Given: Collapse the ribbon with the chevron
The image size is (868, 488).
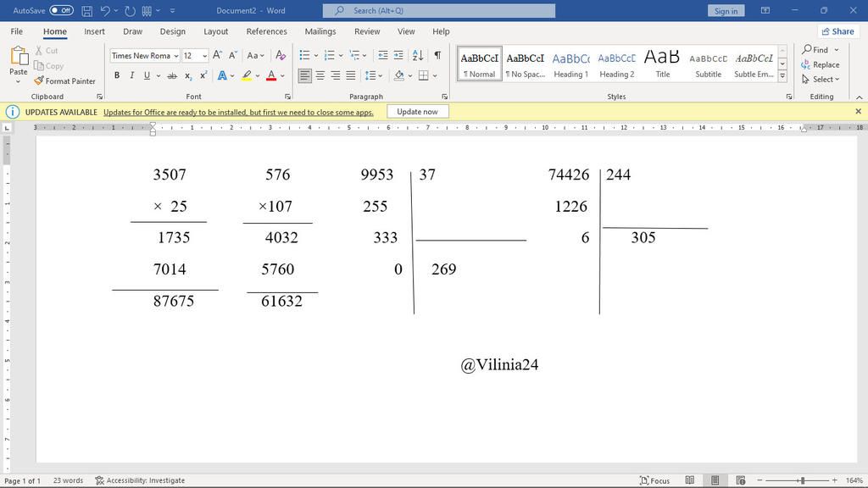Looking at the screenshot, I should (860, 97).
